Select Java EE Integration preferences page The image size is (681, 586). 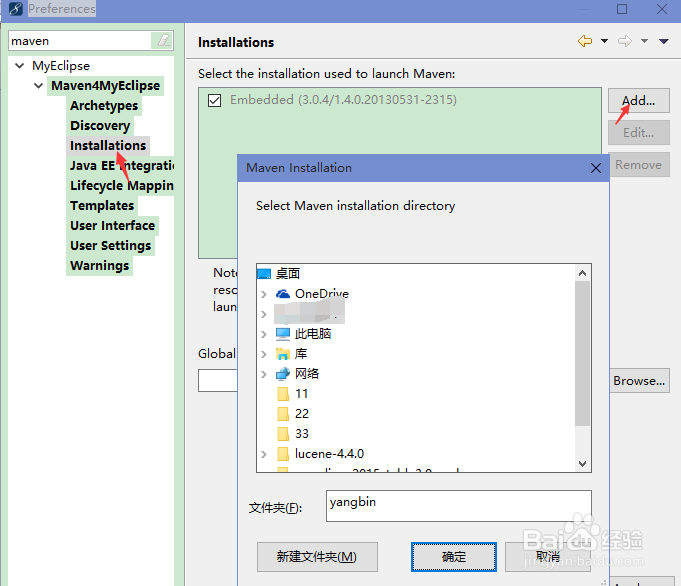coord(122,166)
